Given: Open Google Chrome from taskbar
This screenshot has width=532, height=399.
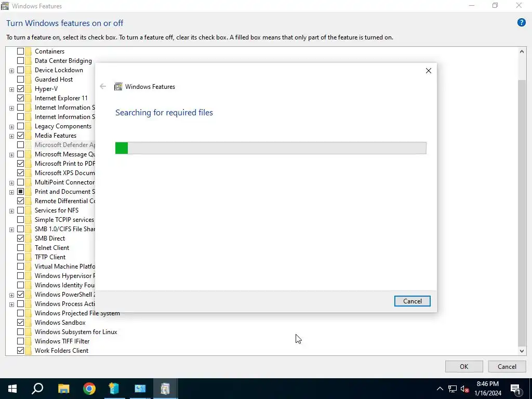Looking at the screenshot, I should pyautogui.click(x=89, y=389).
